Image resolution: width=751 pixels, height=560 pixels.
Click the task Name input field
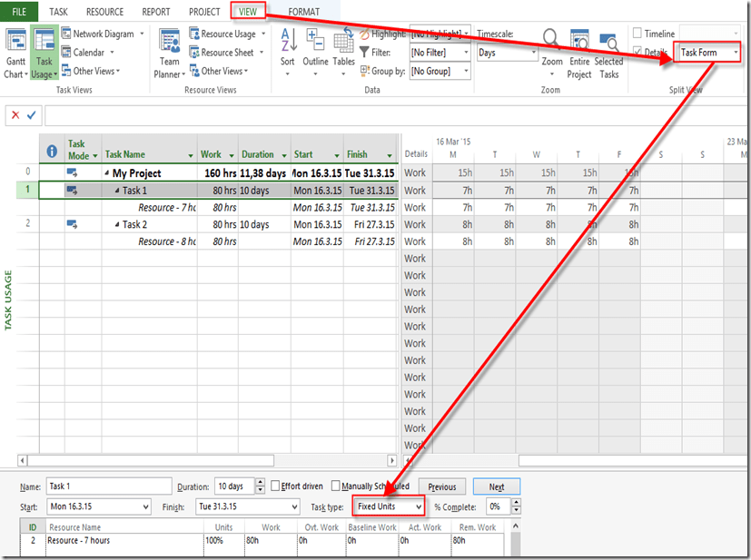click(108, 486)
